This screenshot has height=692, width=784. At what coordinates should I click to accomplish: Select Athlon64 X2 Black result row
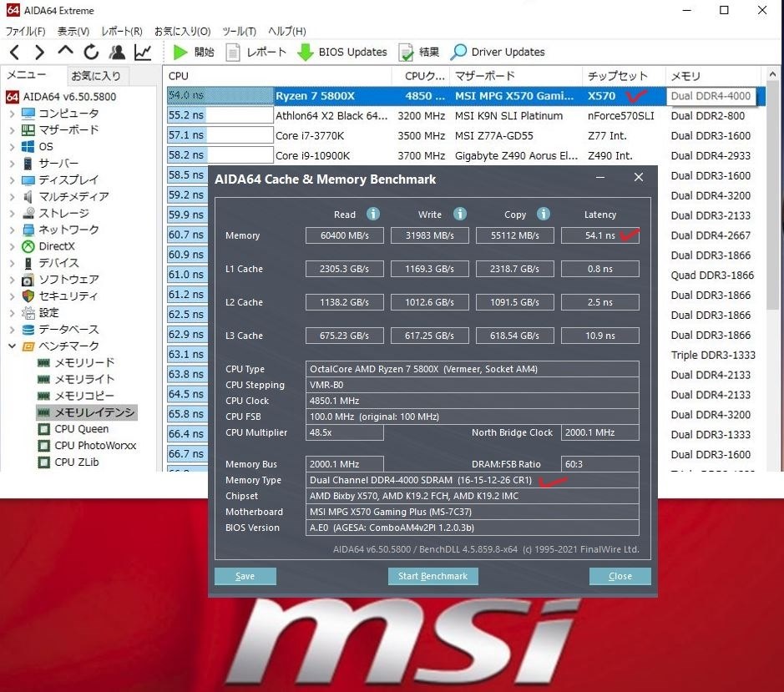pos(465,115)
